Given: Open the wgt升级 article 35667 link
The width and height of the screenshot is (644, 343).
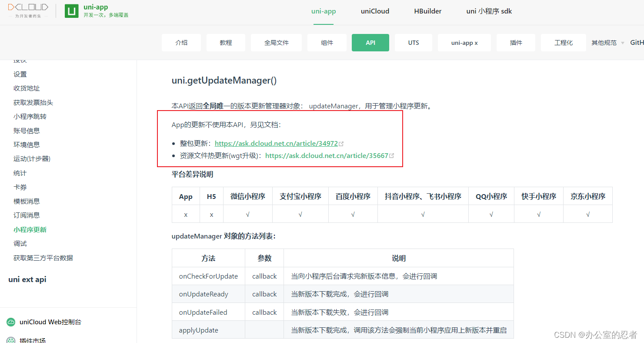Looking at the screenshot, I should pos(327,155).
